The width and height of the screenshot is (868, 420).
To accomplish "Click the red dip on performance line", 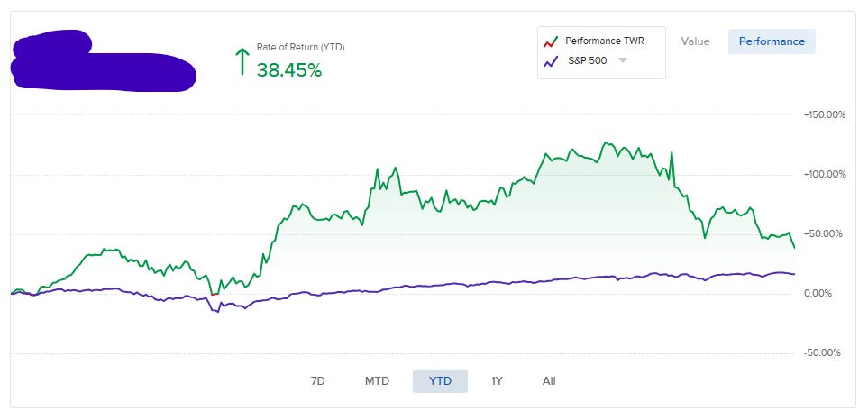I will point(215,294).
